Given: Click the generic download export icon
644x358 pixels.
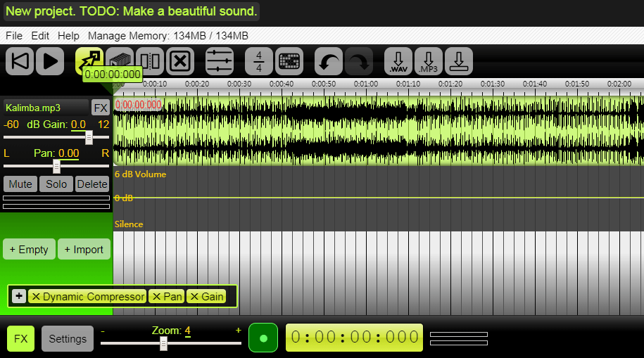Looking at the screenshot, I should (459, 62).
